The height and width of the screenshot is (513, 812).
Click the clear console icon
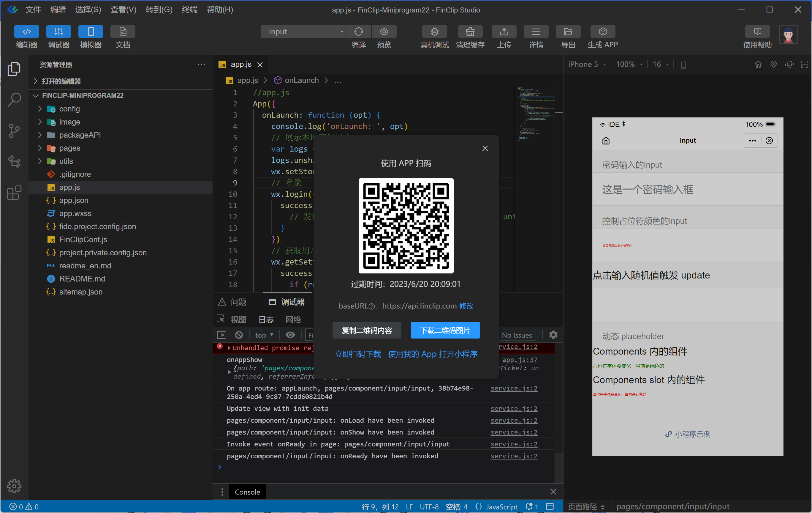[x=239, y=335]
